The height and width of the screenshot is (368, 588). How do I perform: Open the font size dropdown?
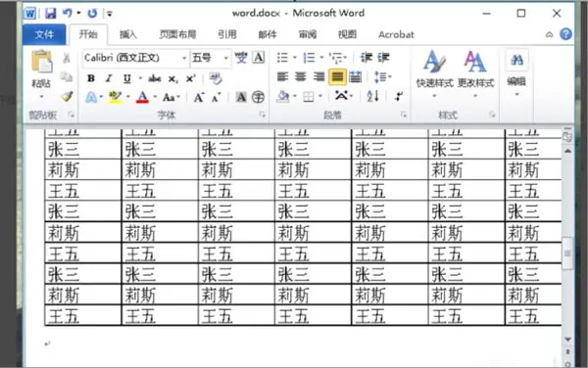coord(225,59)
